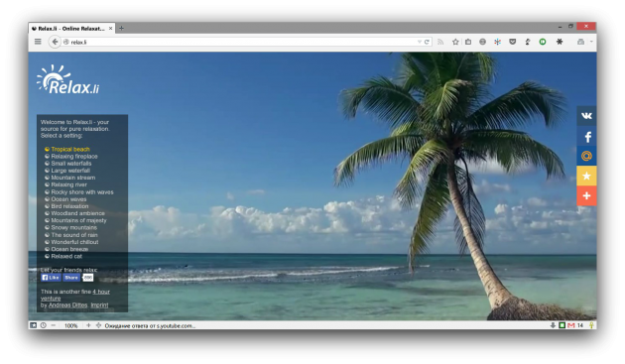Show bookmarks list icon next to star

[x=468, y=42]
